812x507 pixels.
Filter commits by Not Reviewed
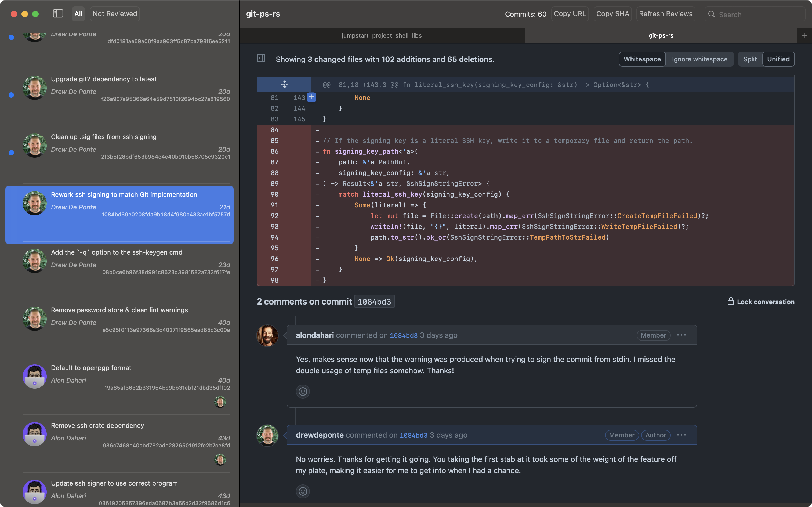pos(115,14)
